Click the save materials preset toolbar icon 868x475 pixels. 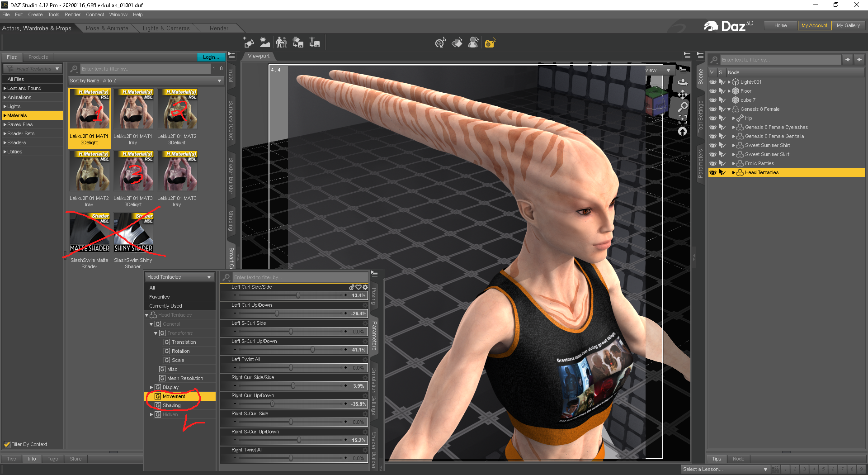click(x=298, y=43)
